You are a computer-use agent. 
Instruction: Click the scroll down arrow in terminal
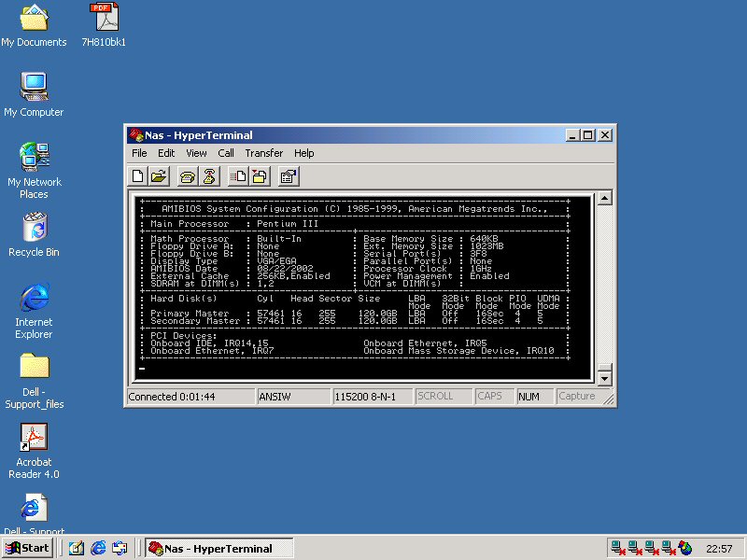pyautogui.click(x=604, y=379)
